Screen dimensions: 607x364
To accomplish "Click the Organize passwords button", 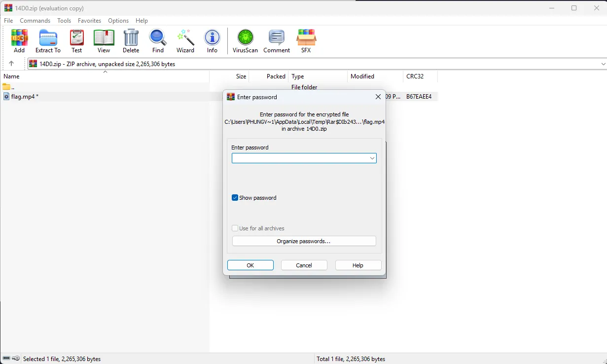I will click(x=304, y=241).
